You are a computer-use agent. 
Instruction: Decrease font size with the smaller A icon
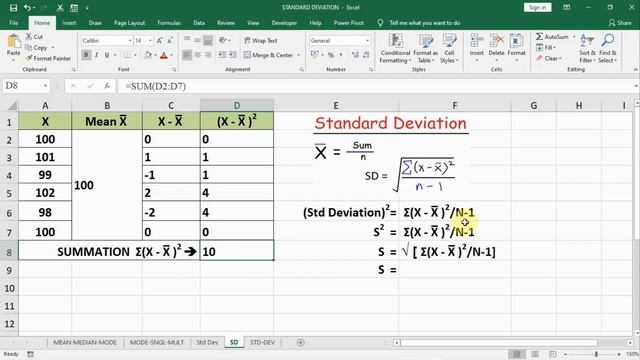[170, 40]
